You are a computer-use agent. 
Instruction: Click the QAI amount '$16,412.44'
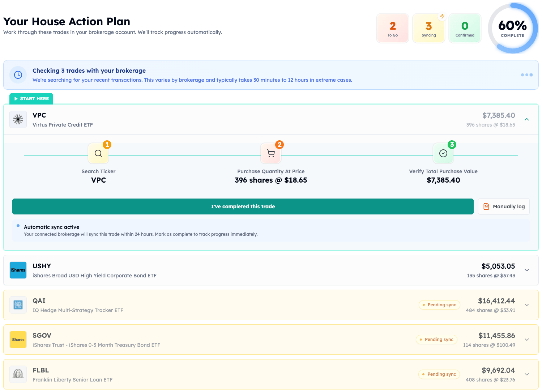coord(496,301)
